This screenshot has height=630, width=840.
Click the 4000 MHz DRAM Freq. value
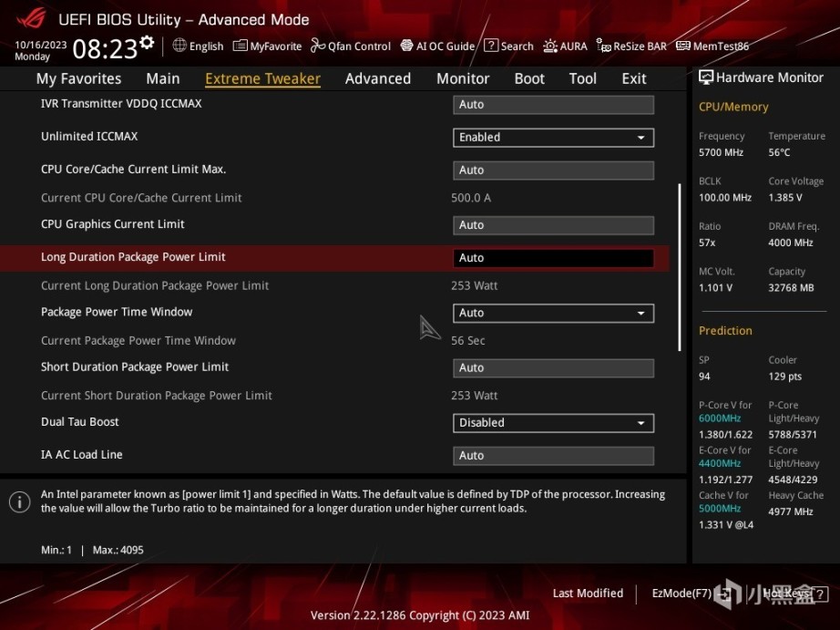(790, 243)
